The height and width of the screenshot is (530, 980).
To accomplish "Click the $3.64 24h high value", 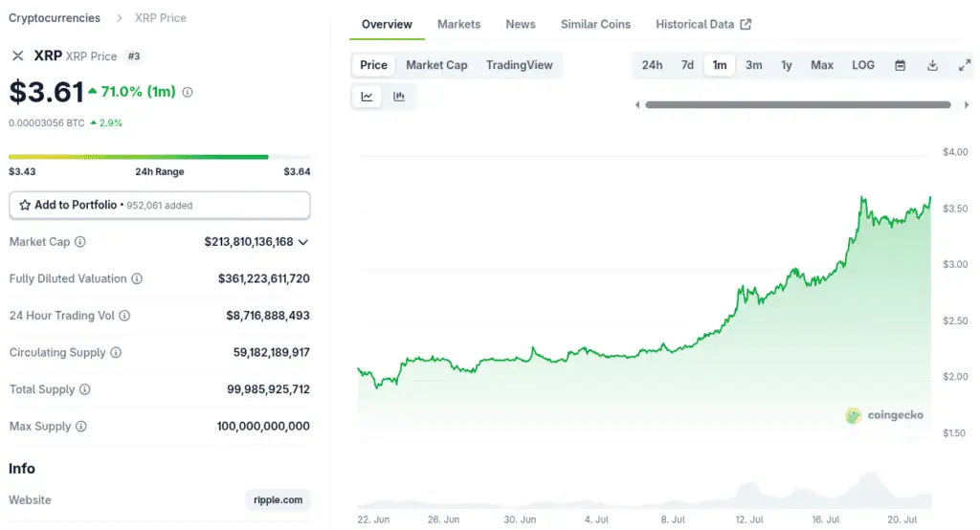I will [x=297, y=171].
